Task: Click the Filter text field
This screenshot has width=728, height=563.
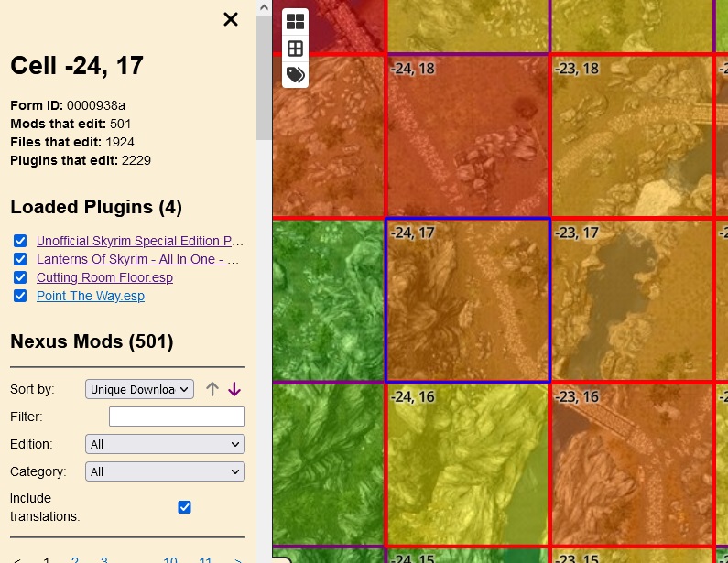Action: coord(177,417)
